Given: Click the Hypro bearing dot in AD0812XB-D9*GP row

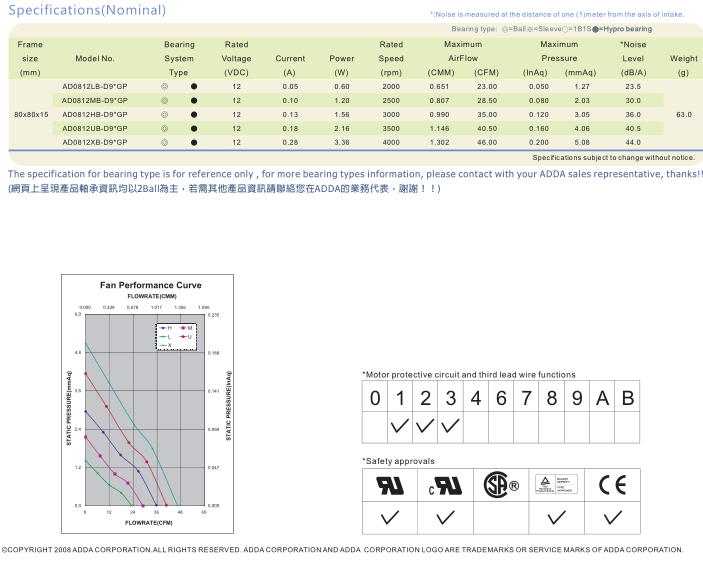Looking at the screenshot, I should [x=194, y=143].
